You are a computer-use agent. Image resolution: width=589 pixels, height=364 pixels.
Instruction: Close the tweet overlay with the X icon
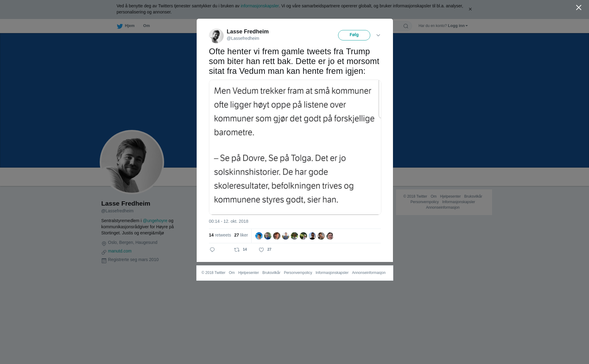point(579,8)
